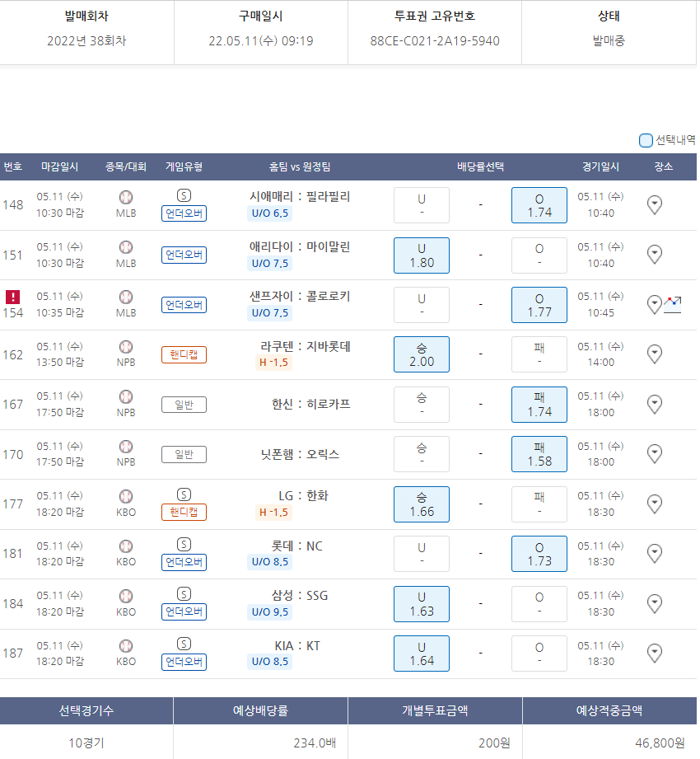Select 패 1.58 for 닛폰햄 vs 오릭스
Image resolution: width=700 pixels, height=759 pixels.
point(539,454)
